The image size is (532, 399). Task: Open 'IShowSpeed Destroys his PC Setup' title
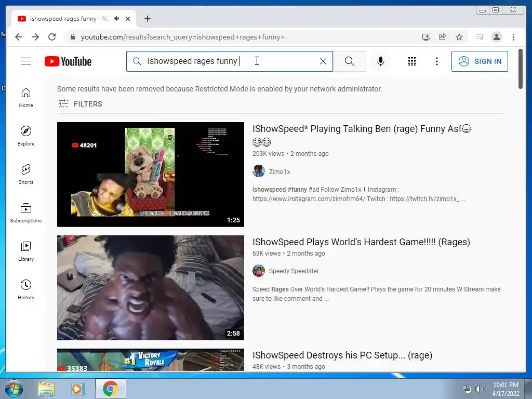pyautogui.click(x=342, y=355)
